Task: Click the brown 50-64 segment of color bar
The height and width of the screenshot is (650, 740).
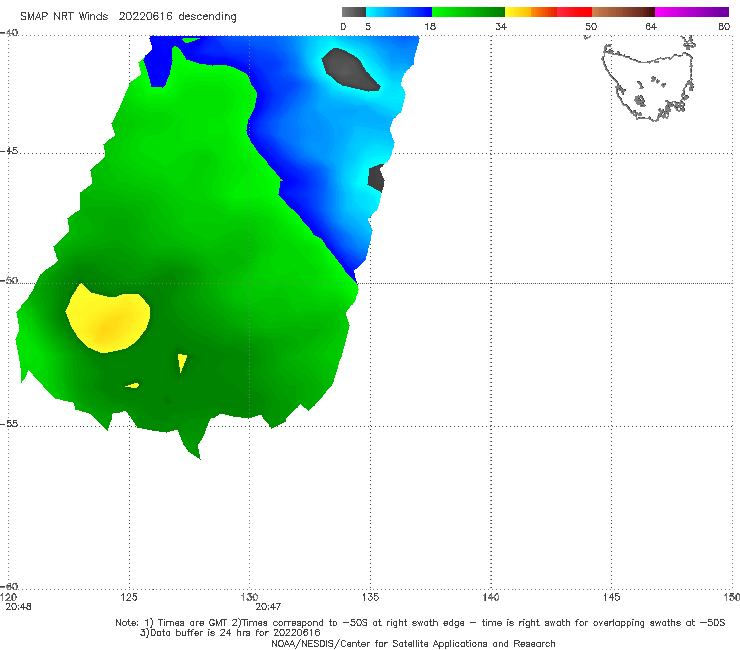Action: click(x=623, y=12)
